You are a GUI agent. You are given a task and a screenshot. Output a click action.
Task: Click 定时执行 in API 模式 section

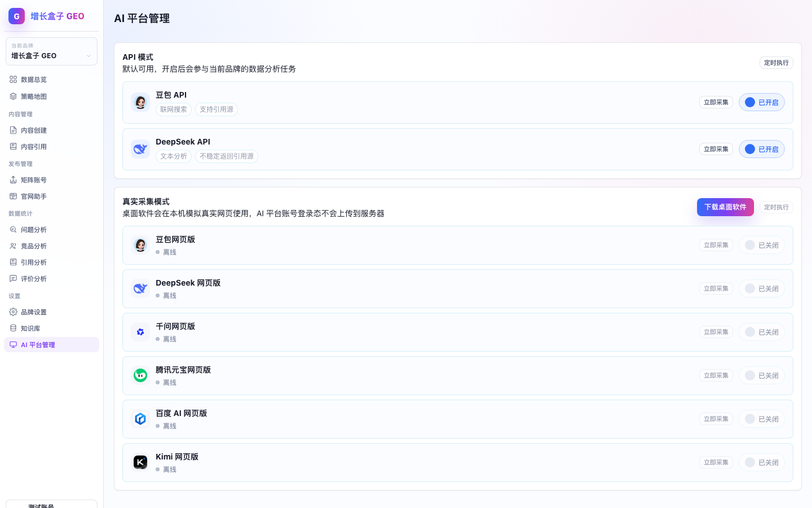pos(776,63)
